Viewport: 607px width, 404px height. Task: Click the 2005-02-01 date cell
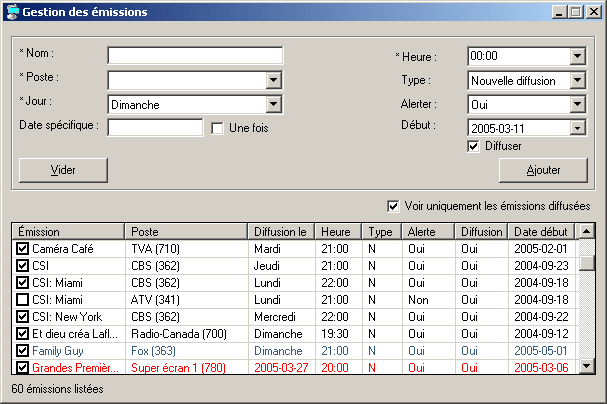[x=541, y=248]
